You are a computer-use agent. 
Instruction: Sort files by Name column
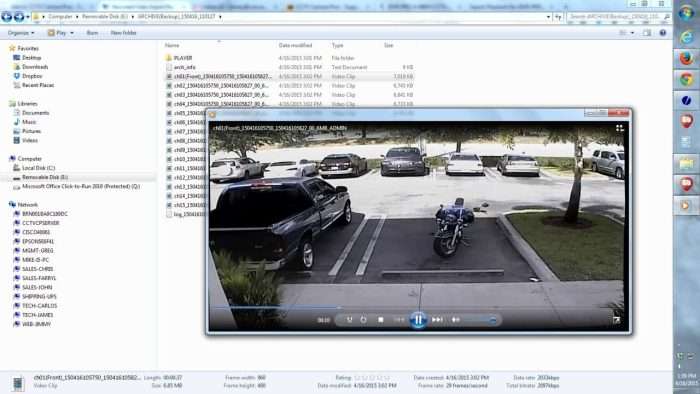point(172,45)
